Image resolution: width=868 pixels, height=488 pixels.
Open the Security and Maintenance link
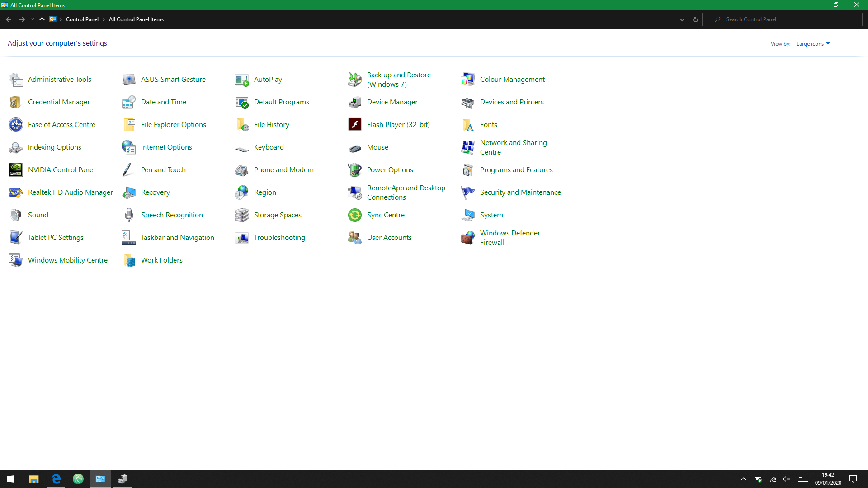520,192
